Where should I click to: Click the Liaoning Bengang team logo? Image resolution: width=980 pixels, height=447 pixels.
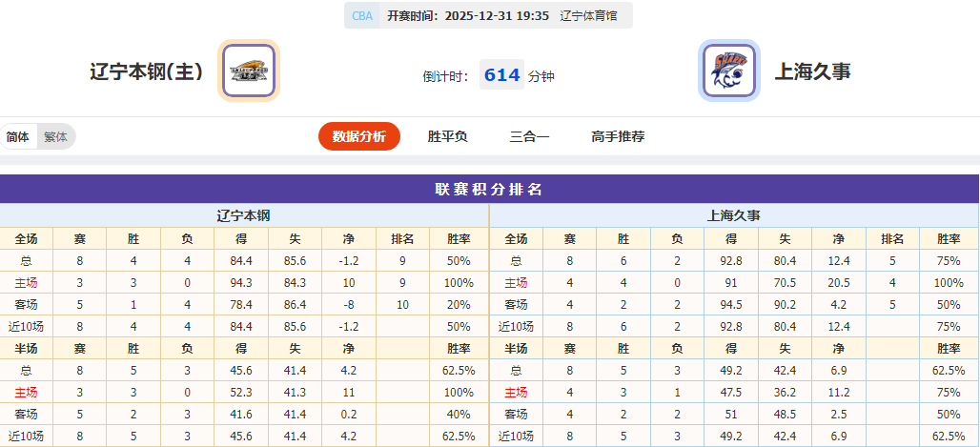click(x=249, y=71)
